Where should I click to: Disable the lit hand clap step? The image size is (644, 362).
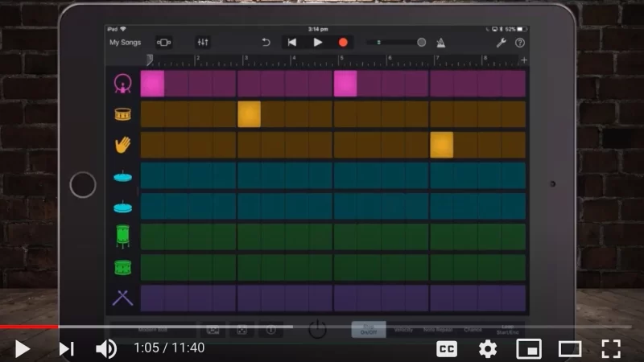(441, 145)
